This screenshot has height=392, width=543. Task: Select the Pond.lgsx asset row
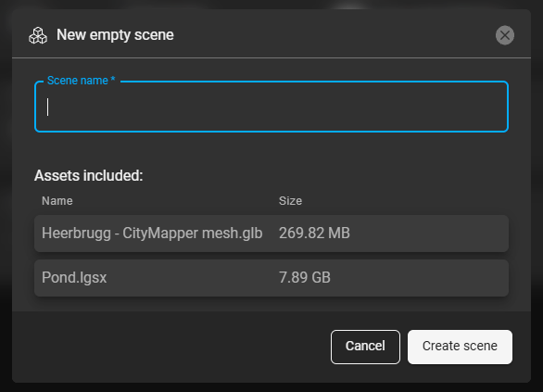[x=271, y=278]
